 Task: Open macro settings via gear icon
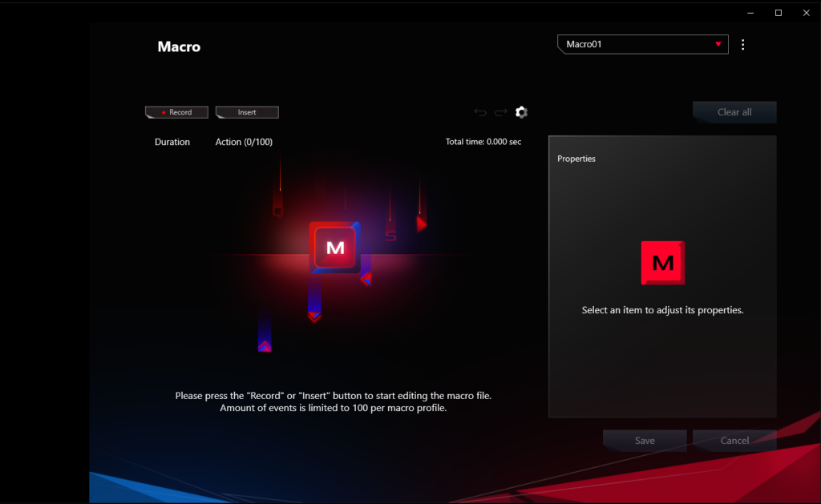tap(521, 112)
